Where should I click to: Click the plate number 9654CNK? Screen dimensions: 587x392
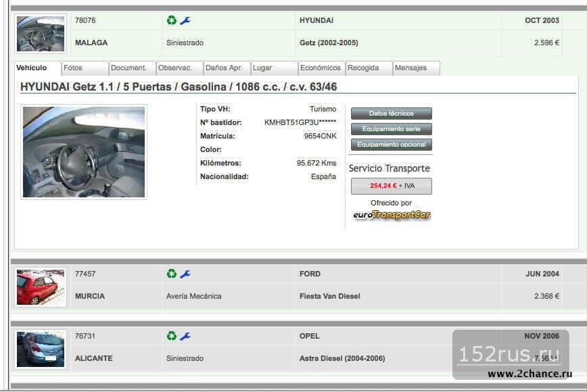320,136
